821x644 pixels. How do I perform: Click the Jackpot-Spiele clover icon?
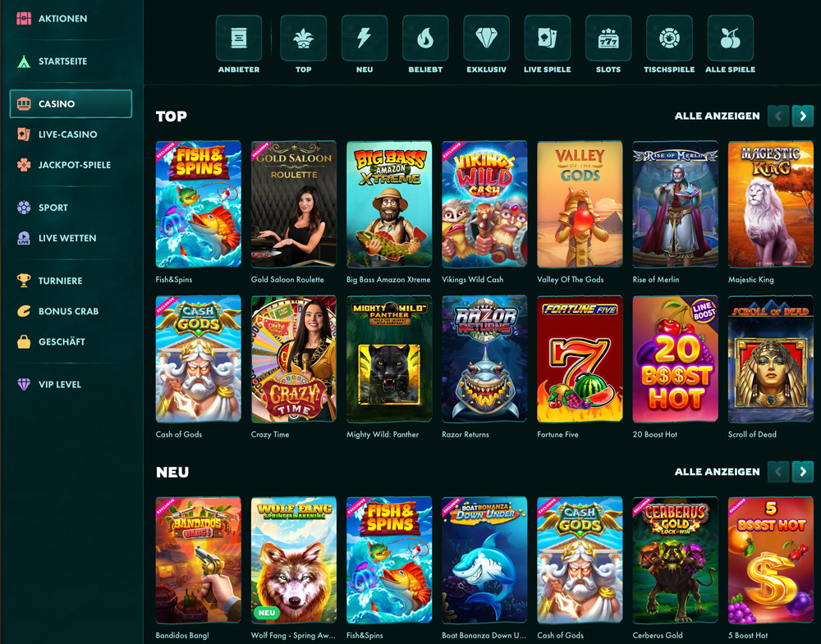24,165
